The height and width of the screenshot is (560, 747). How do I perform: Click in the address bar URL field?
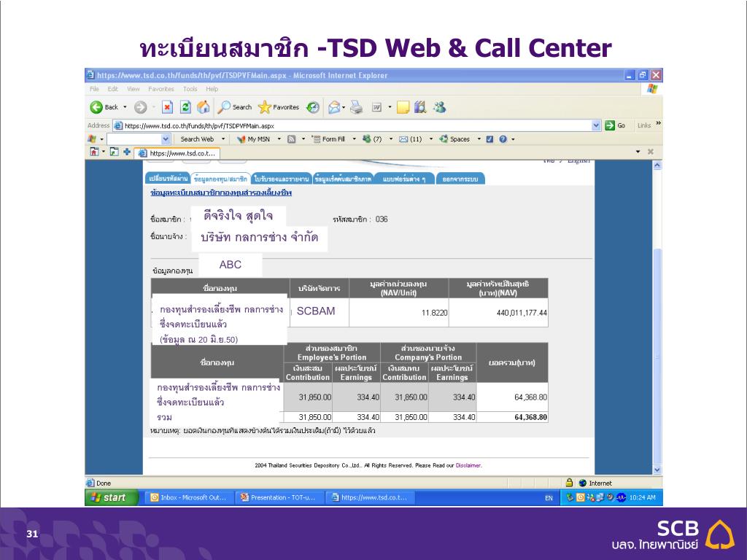coord(356,125)
